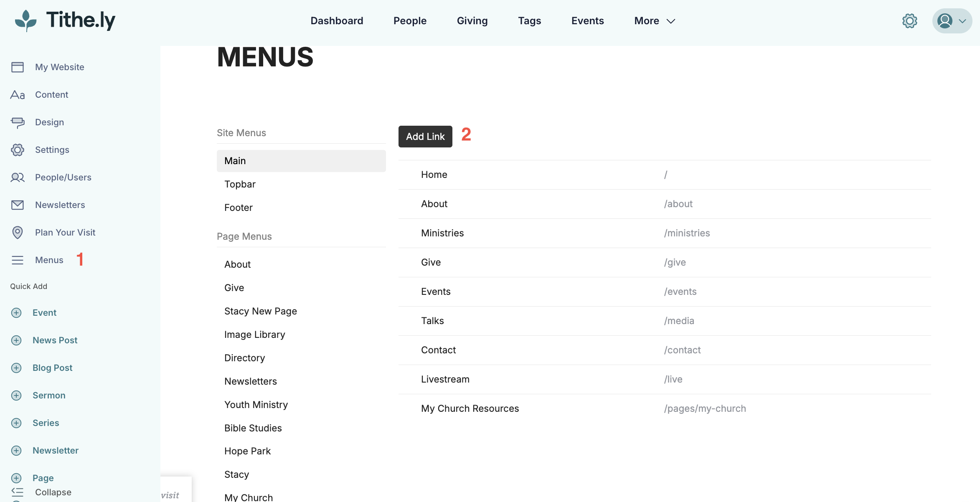Click My Website in the sidebar
This screenshot has width=980, height=502.
59,67
